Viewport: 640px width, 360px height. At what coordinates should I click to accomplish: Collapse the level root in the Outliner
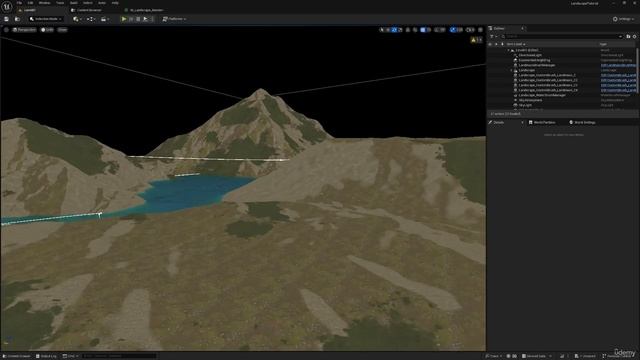click(509, 50)
